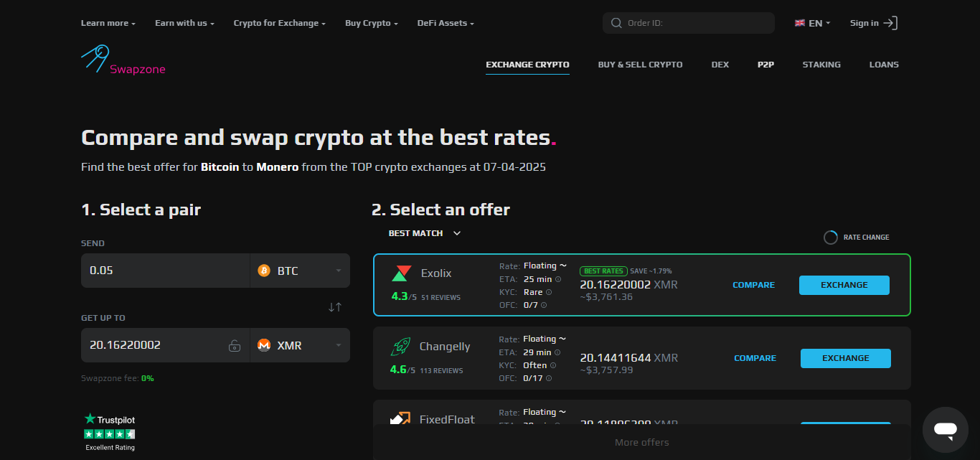Image resolution: width=980 pixels, height=460 pixels.
Task: Open the live chat bubble widget
Action: [946, 430]
